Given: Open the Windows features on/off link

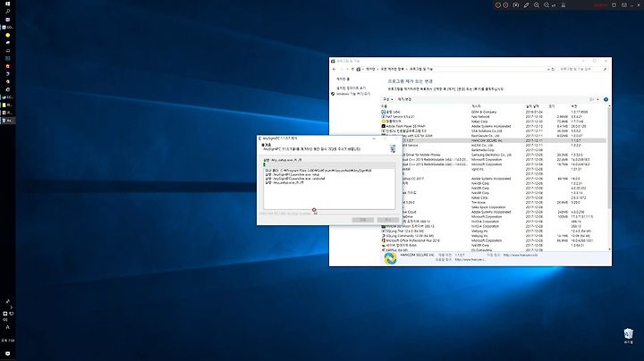Looking at the screenshot, I should [353, 94].
